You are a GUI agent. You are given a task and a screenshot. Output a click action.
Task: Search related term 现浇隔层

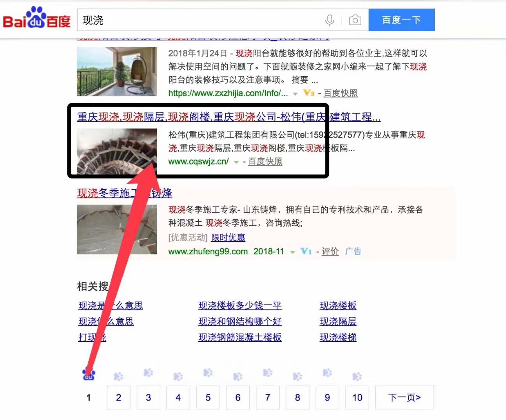pyautogui.click(x=338, y=322)
